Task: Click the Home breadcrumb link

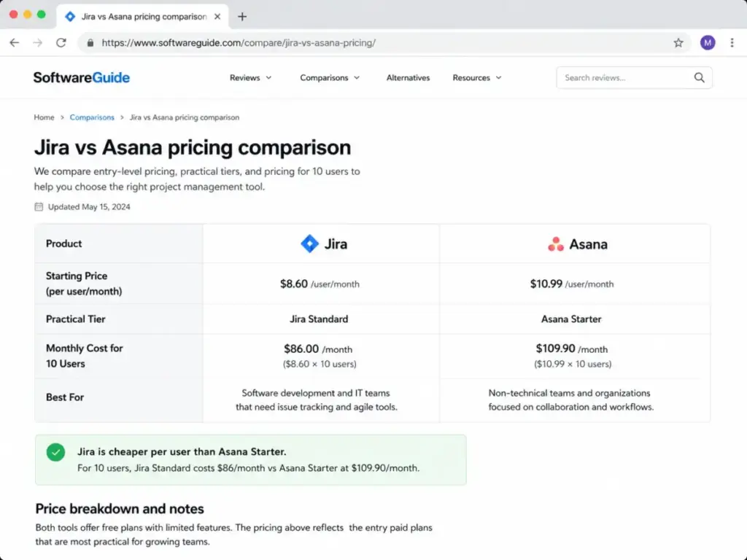Action: (x=44, y=117)
